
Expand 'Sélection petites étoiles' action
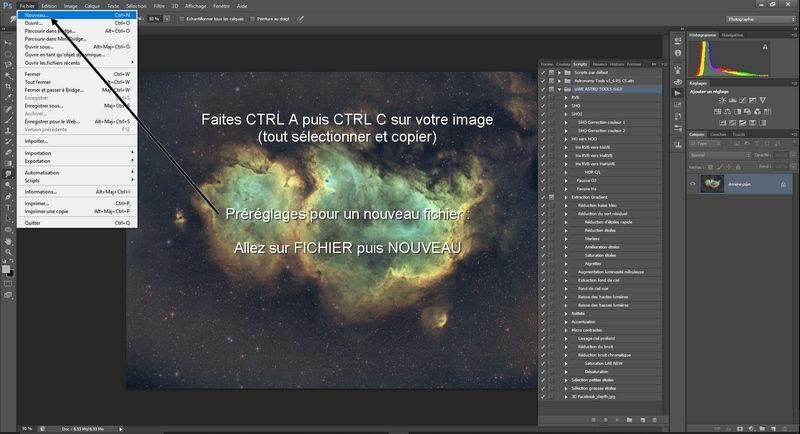[566, 380]
